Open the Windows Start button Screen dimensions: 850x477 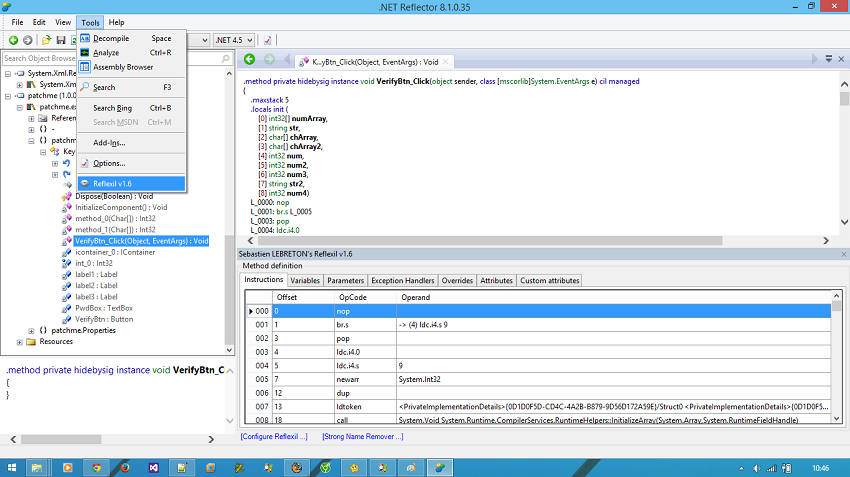pyautogui.click(x=11, y=468)
